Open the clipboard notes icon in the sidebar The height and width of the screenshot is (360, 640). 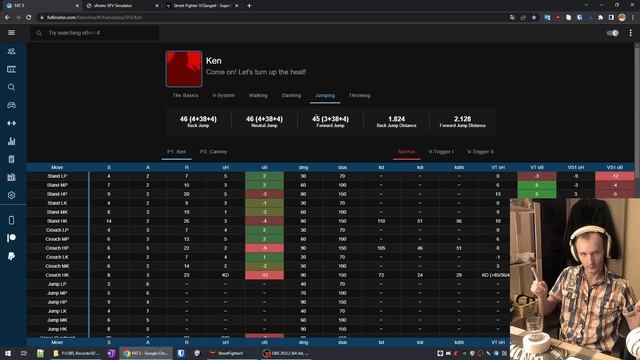[x=11, y=159]
